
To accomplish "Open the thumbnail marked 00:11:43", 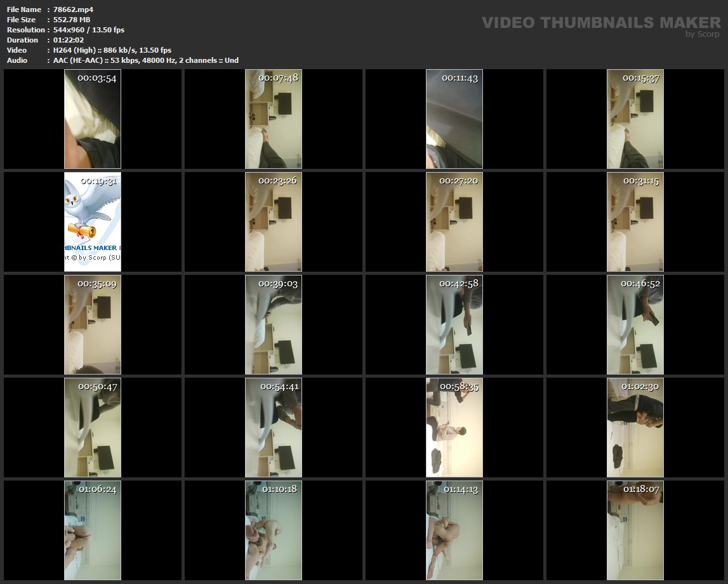I will click(454, 119).
